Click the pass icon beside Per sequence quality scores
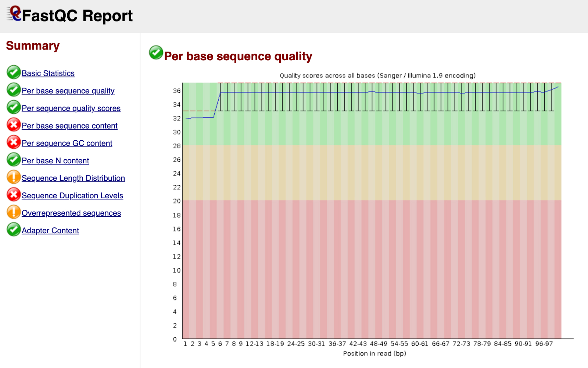This screenshot has width=588, height=368. [14, 107]
